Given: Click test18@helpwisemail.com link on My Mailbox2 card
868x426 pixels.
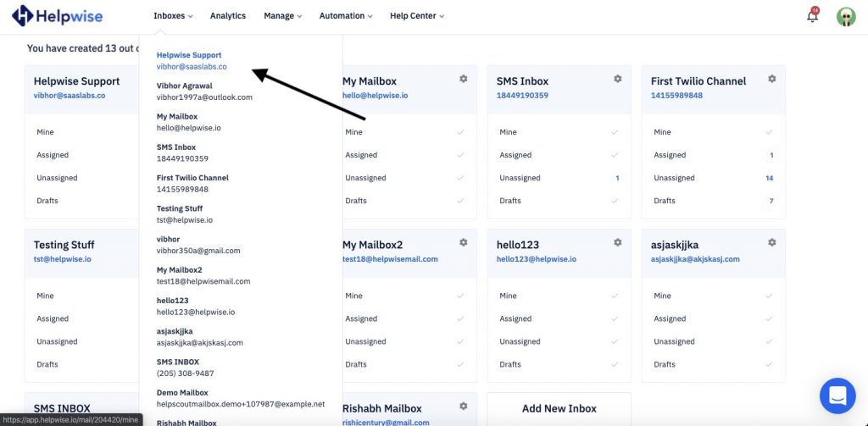Looking at the screenshot, I should (x=390, y=259).
